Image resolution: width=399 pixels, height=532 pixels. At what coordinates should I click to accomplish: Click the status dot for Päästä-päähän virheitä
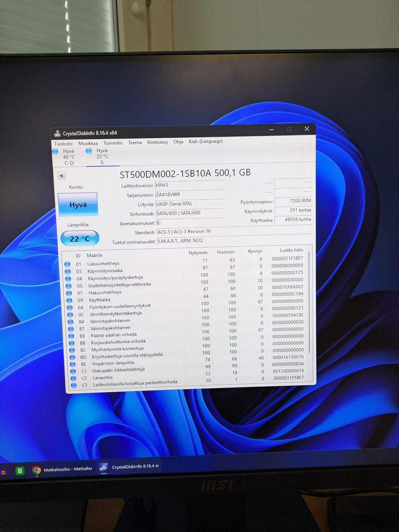pyautogui.click(x=71, y=336)
